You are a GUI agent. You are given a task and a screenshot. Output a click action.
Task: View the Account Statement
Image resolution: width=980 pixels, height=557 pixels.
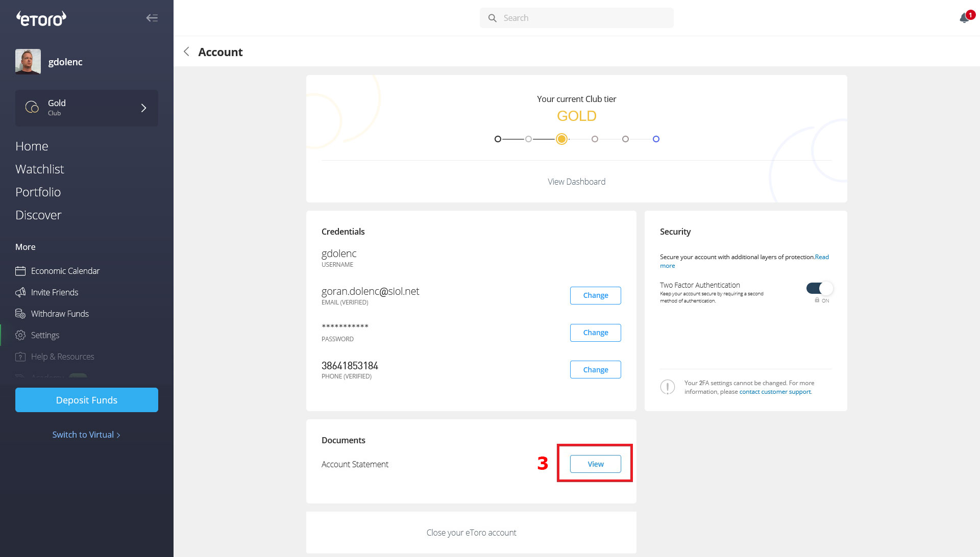pos(596,464)
